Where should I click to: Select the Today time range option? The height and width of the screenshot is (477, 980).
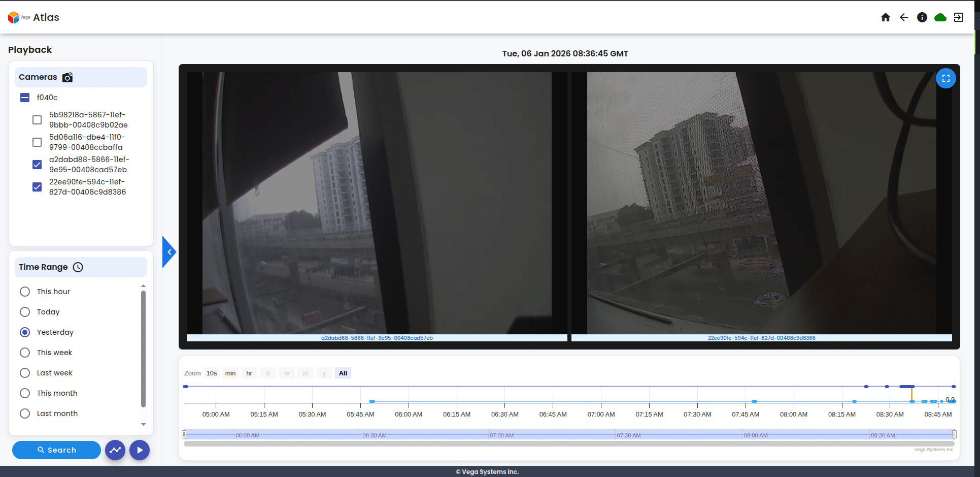coord(24,312)
